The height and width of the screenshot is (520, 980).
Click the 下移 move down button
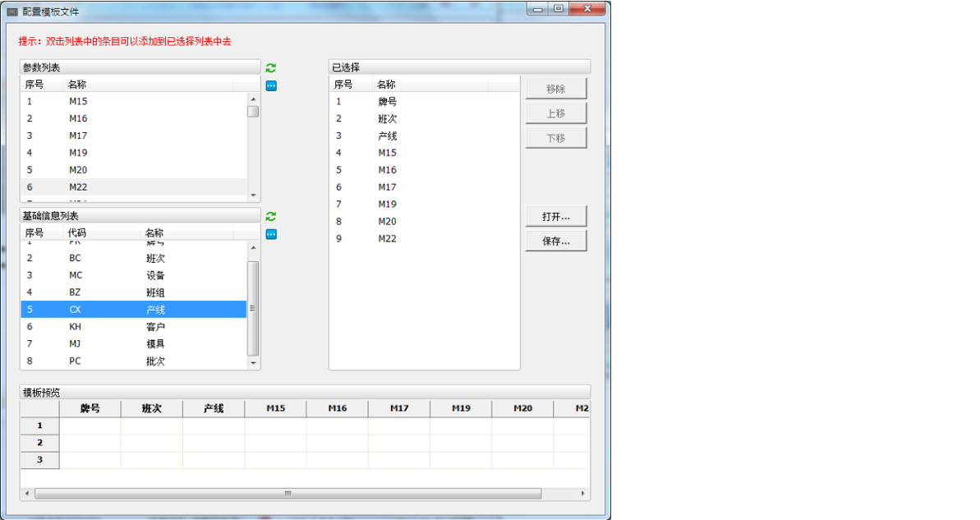[556, 138]
